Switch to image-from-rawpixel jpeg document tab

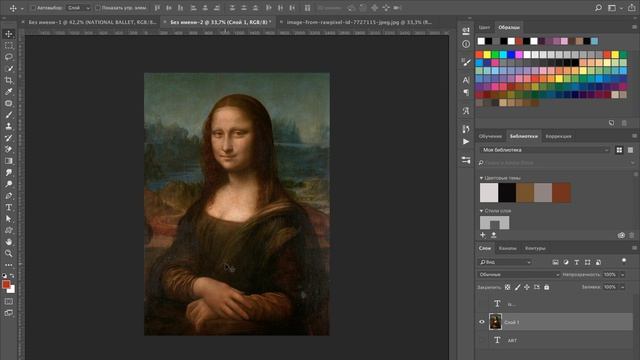pos(359,22)
